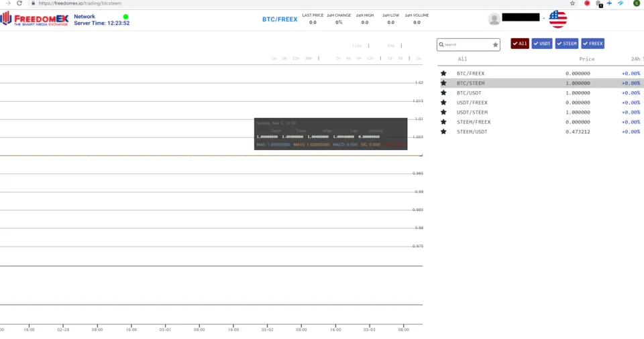Switch chart indicator to EMA

390,46
